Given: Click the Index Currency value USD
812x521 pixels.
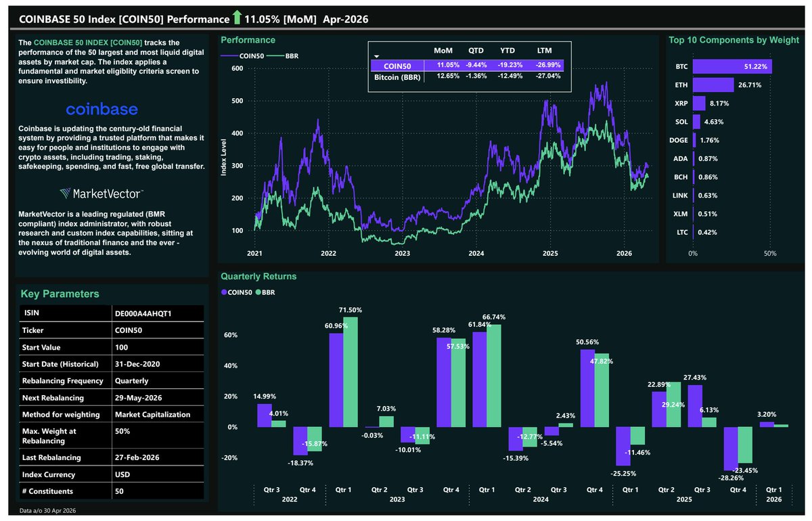Looking at the screenshot, I should 123,474.
